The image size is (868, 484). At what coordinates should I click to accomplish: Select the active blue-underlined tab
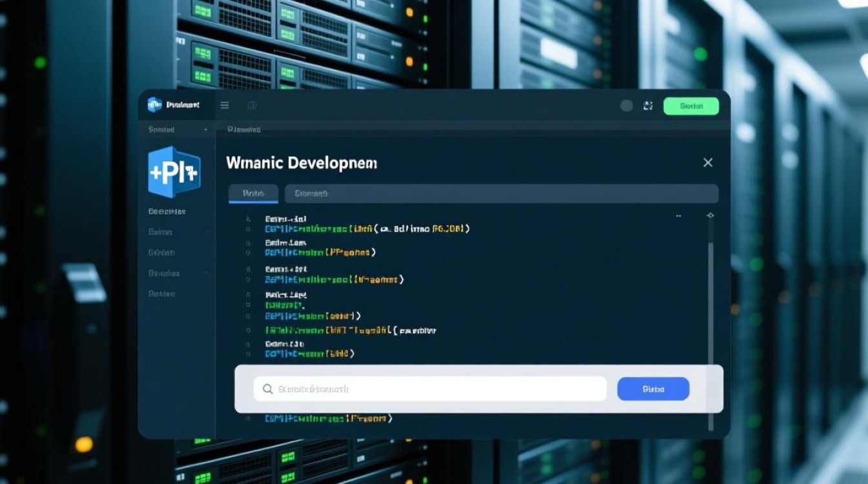(x=253, y=193)
